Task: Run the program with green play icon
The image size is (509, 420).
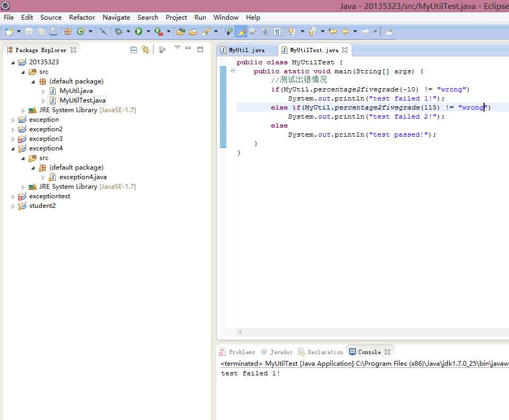Action: click(x=139, y=31)
